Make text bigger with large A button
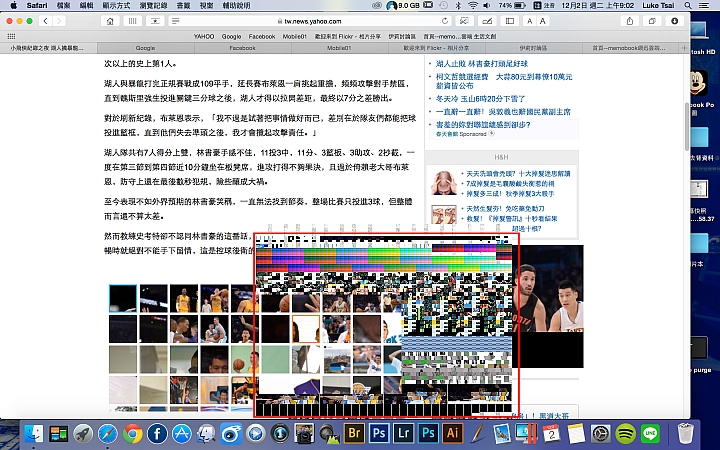Screen dimensions: 720x450 click(543, 21)
